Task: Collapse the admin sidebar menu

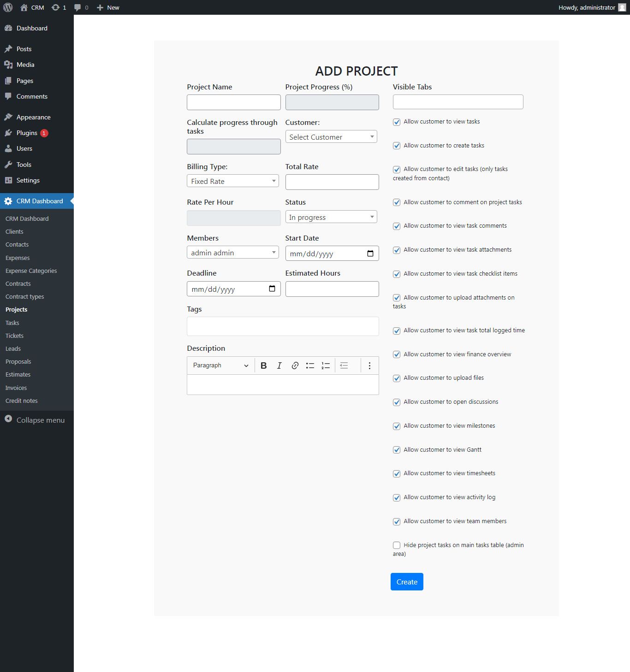Action: 35,420
